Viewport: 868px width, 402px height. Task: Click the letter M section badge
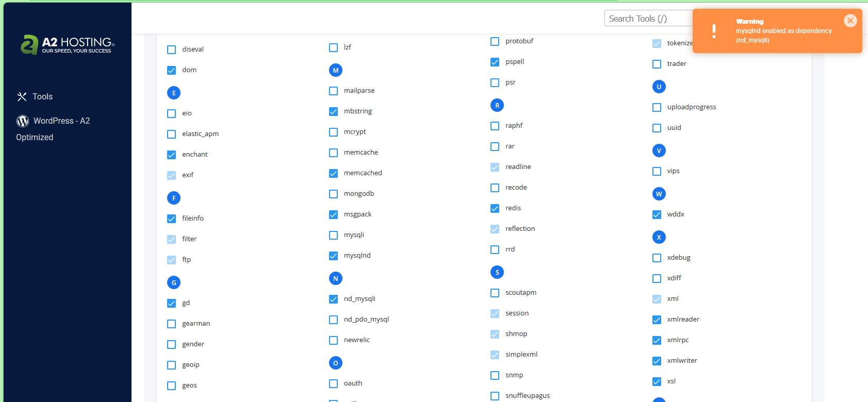click(x=336, y=70)
